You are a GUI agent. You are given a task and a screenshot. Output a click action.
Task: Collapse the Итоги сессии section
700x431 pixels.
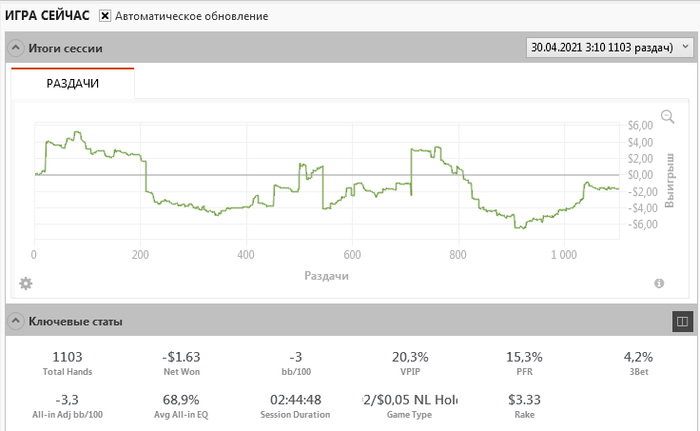16,47
